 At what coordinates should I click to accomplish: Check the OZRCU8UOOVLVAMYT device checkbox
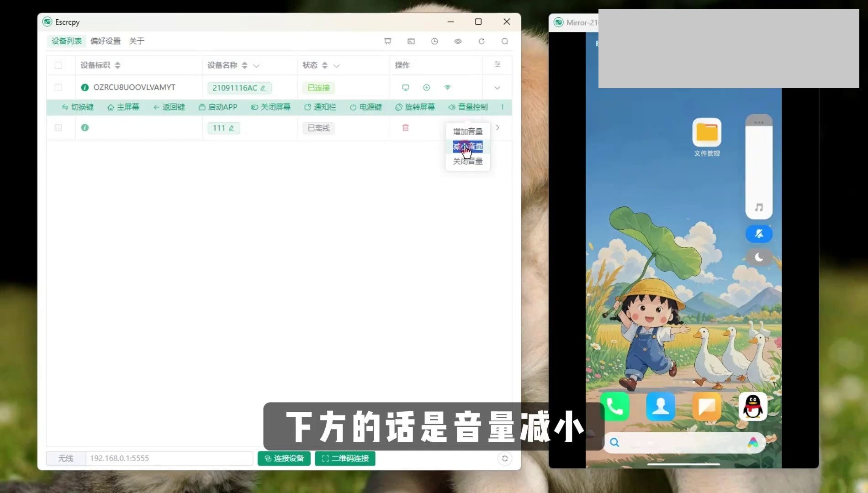pos(58,87)
